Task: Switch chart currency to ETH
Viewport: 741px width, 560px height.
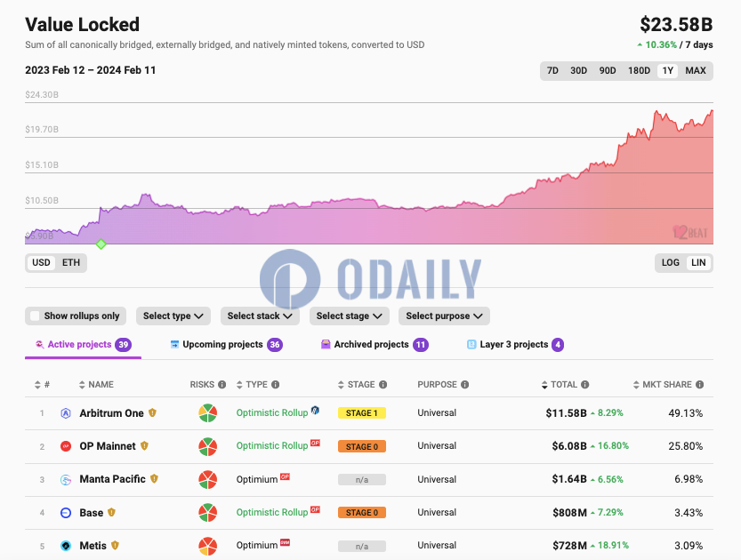Action: point(71,262)
